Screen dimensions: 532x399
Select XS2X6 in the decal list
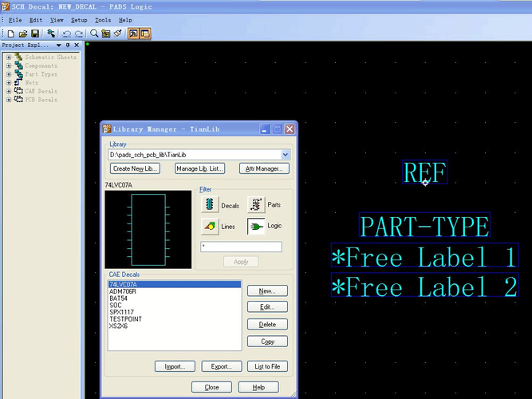click(175, 326)
